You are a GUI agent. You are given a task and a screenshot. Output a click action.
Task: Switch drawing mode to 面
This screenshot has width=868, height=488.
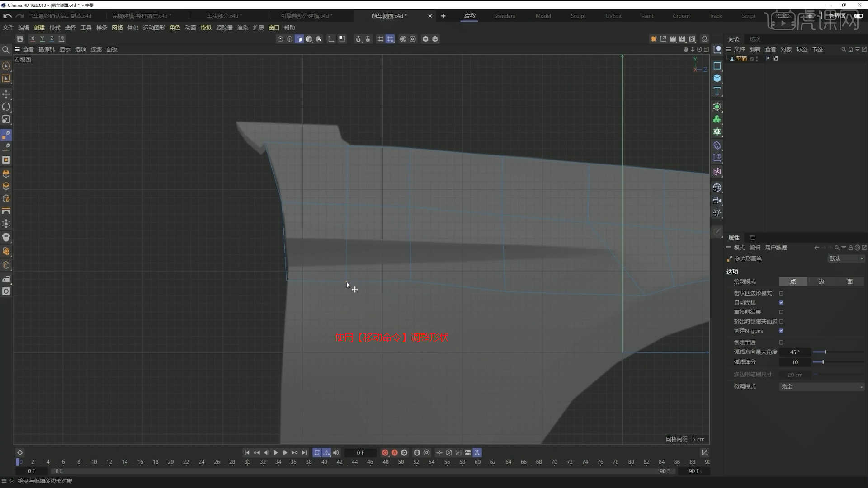coord(849,281)
